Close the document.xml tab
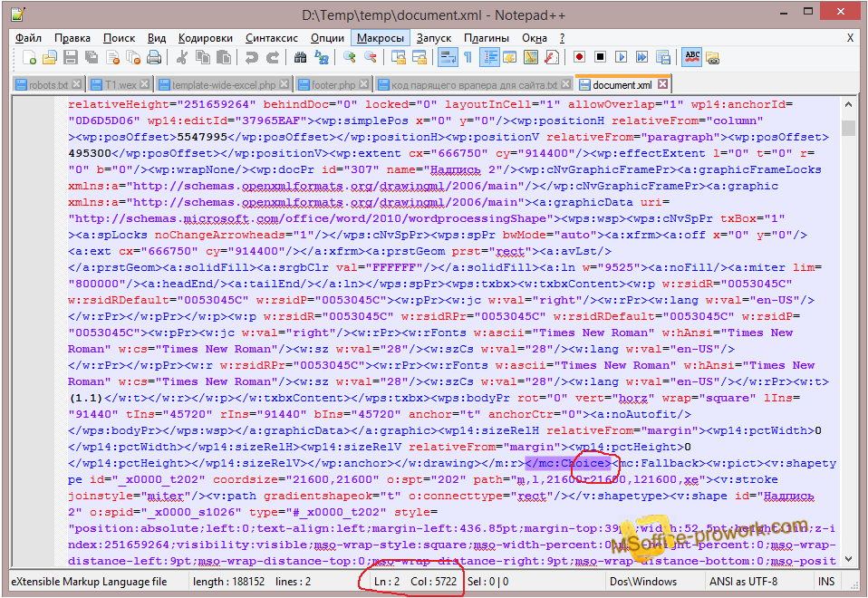The height and width of the screenshot is (598, 868). 663,84
